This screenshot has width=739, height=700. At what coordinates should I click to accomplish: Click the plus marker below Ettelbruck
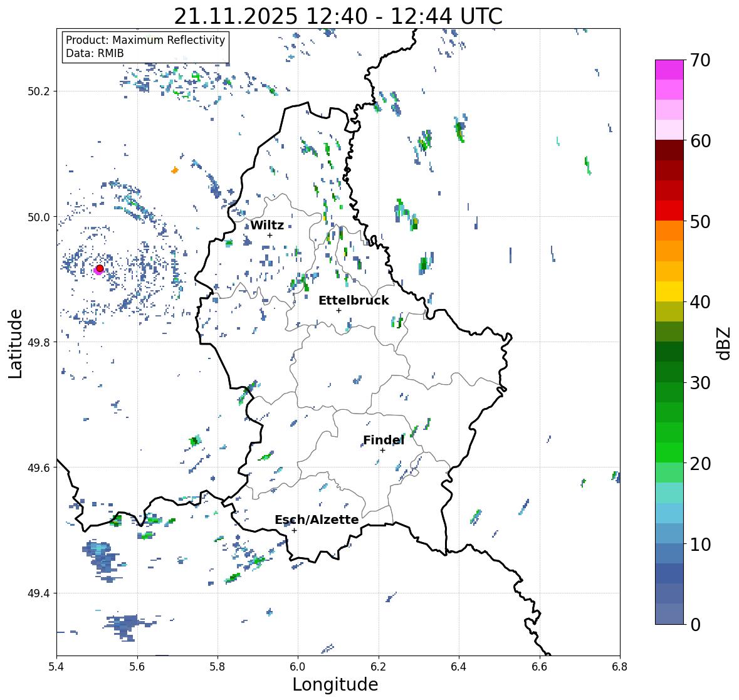point(338,310)
